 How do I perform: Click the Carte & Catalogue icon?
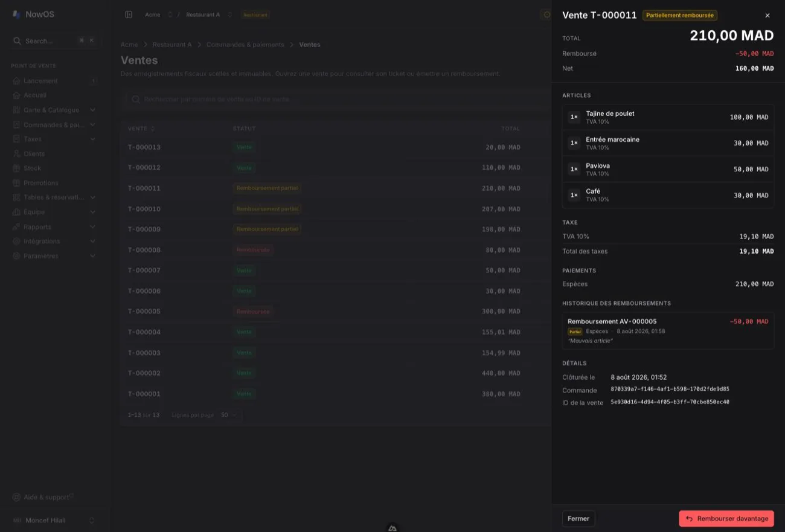17,110
